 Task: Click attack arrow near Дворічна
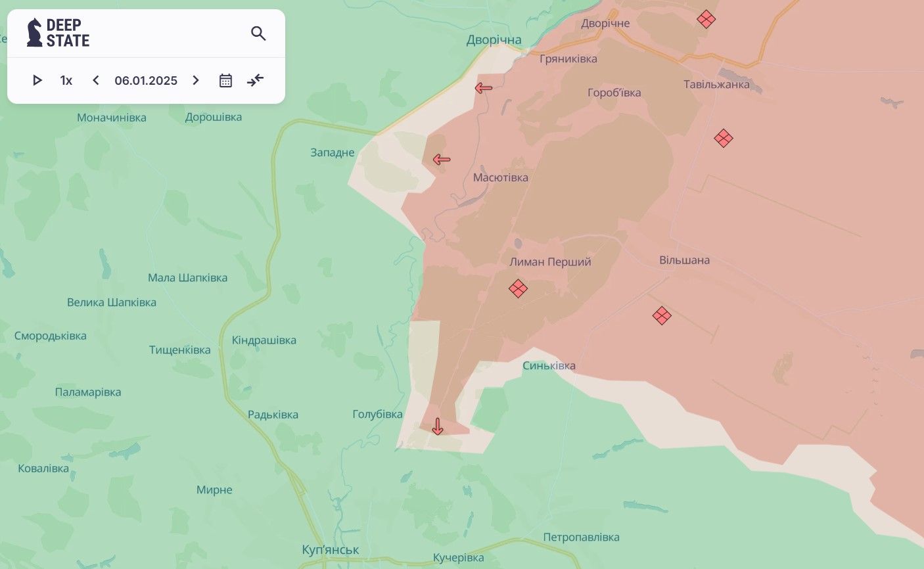click(x=484, y=88)
